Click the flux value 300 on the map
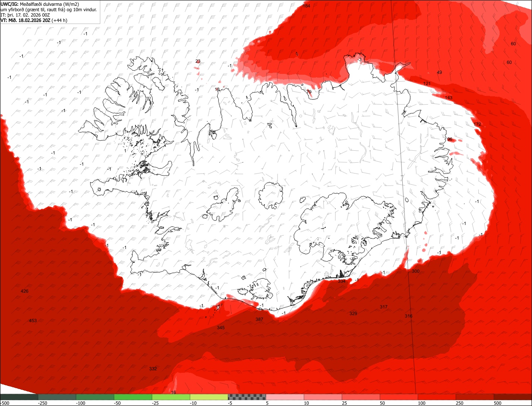Screen dimensions: 532x406 click(416, 271)
